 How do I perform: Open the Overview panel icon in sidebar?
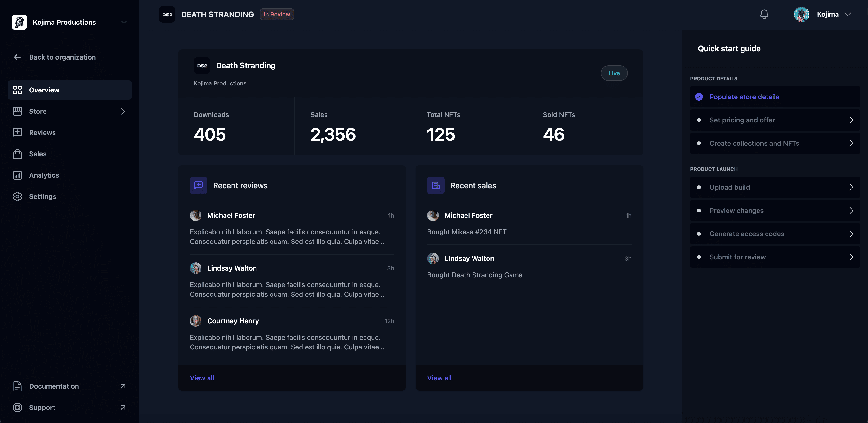pyautogui.click(x=17, y=90)
